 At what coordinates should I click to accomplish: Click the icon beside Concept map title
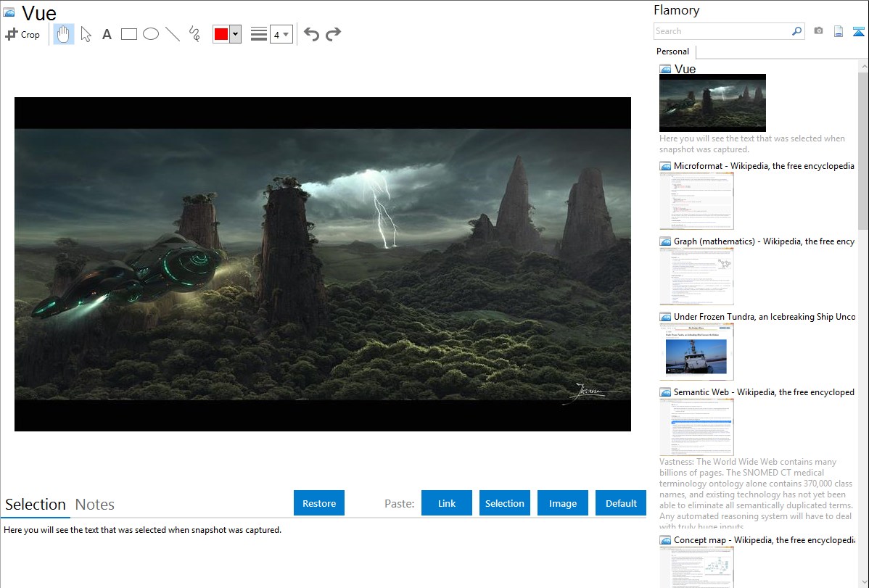[665, 540]
